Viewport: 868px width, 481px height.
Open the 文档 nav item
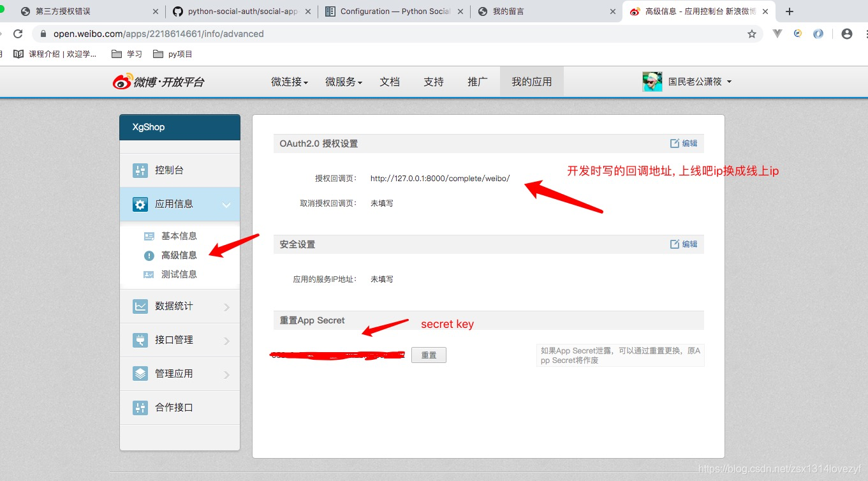(390, 82)
